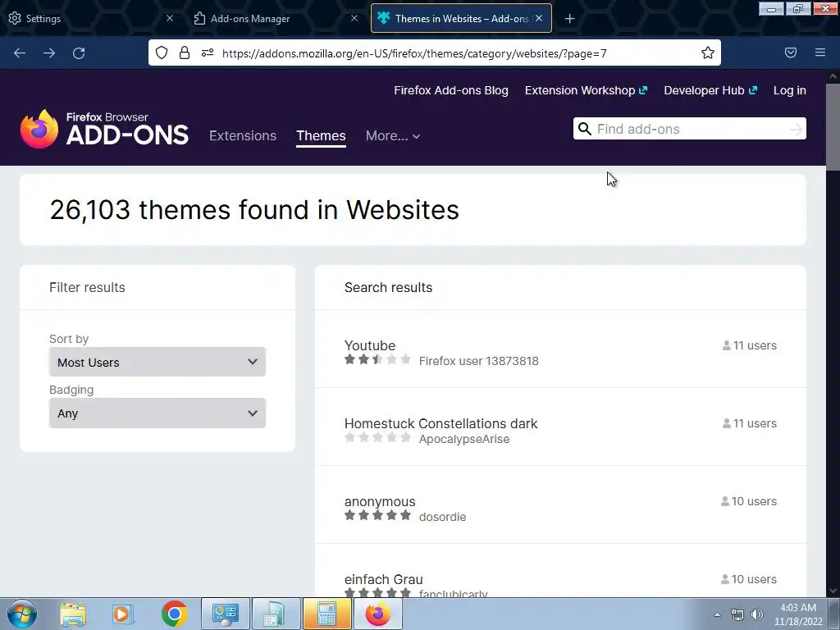Click the taskbar clock showing 4:03 AM
Screen dimensions: 840x630
click(797, 614)
